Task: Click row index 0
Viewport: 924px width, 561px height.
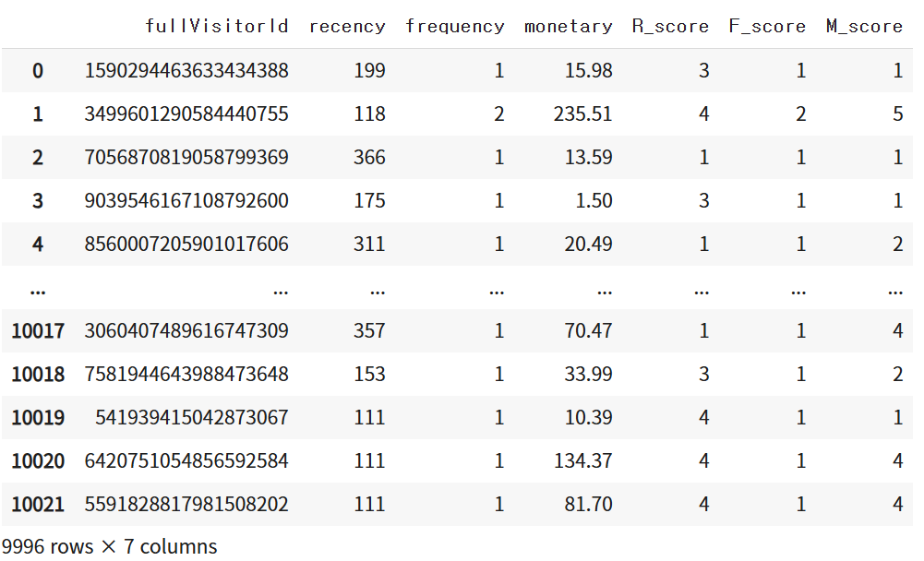Action: point(38,71)
